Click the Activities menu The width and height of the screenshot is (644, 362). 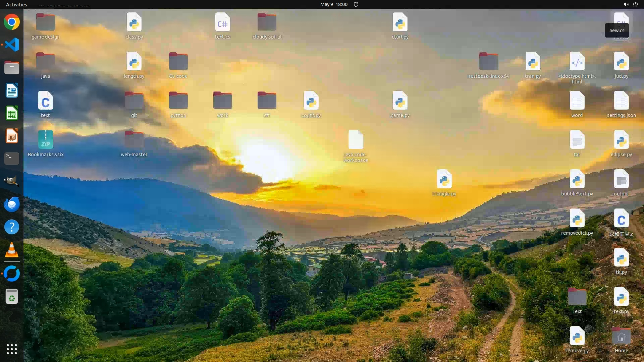[x=16, y=4]
